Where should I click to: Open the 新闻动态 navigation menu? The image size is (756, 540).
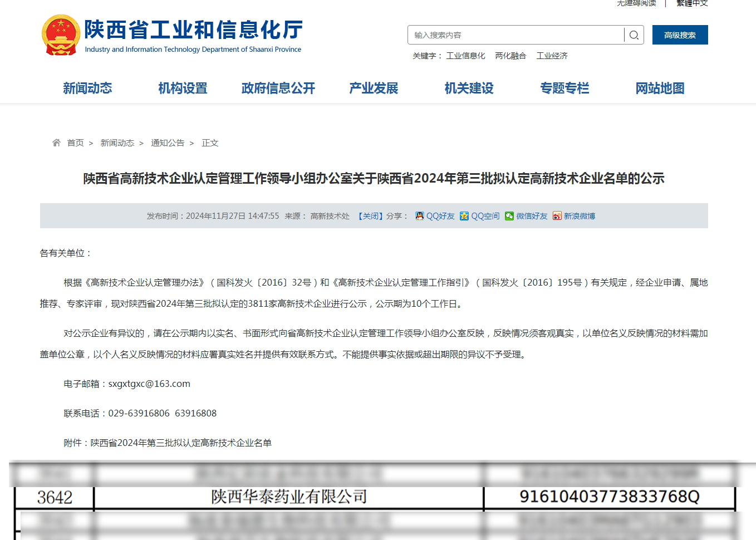click(87, 88)
